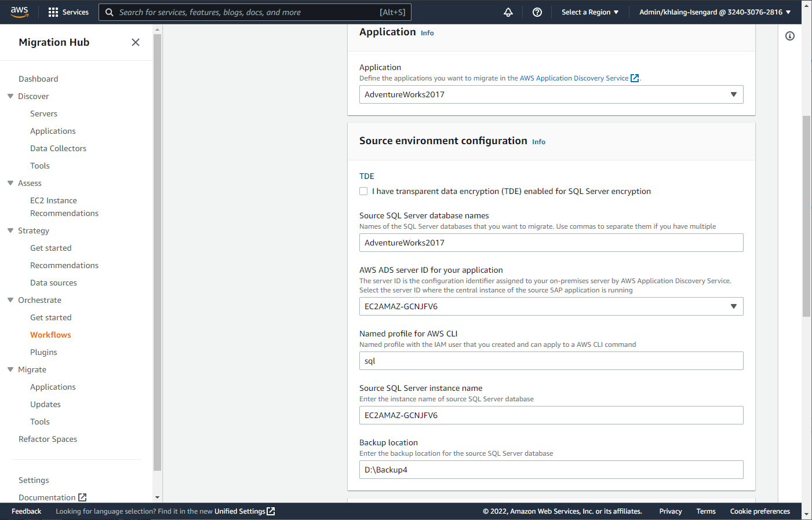Open the AWS Application Discovery Service link
The width and height of the screenshot is (812, 520).
(x=574, y=78)
